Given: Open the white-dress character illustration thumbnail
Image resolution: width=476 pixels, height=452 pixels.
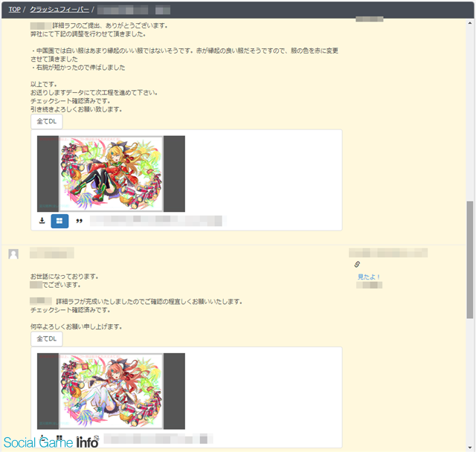Looking at the screenshot, I should tap(111, 391).
